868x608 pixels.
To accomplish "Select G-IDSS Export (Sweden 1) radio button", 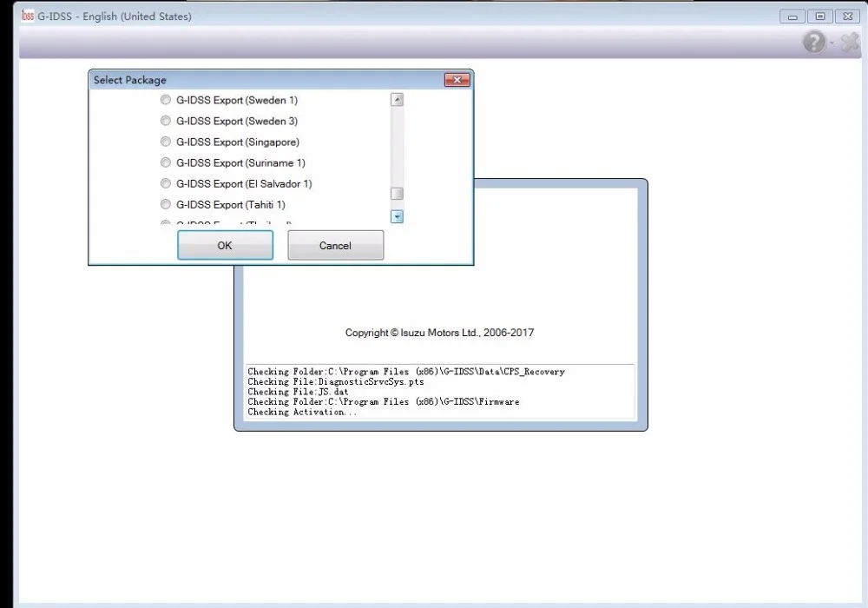I will coord(166,100).
